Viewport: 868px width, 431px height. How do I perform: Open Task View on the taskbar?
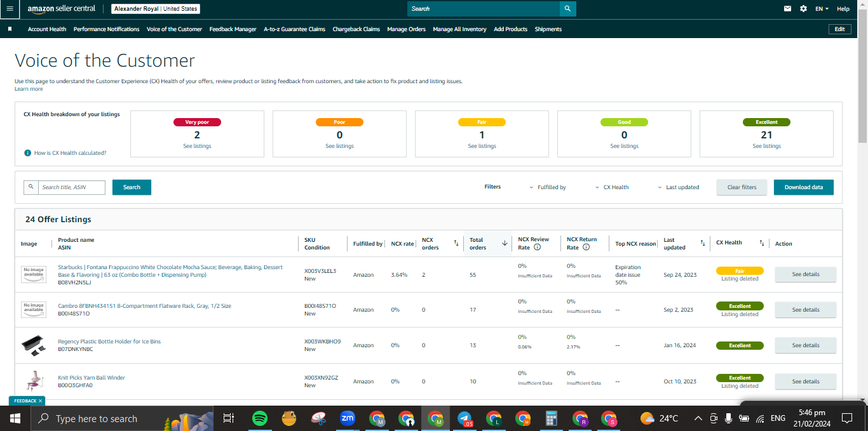tap(229, 418)
